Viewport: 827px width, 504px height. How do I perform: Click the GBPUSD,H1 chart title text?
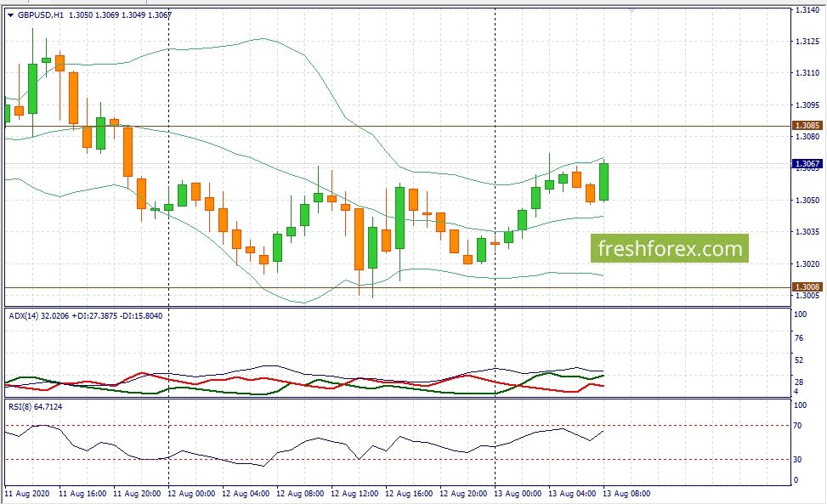point(40,14)
